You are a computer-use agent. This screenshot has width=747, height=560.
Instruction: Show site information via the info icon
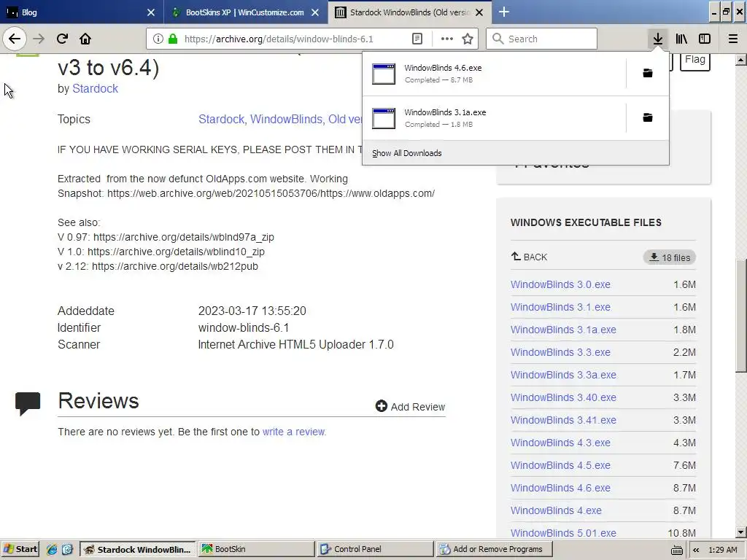pos(158,39)
